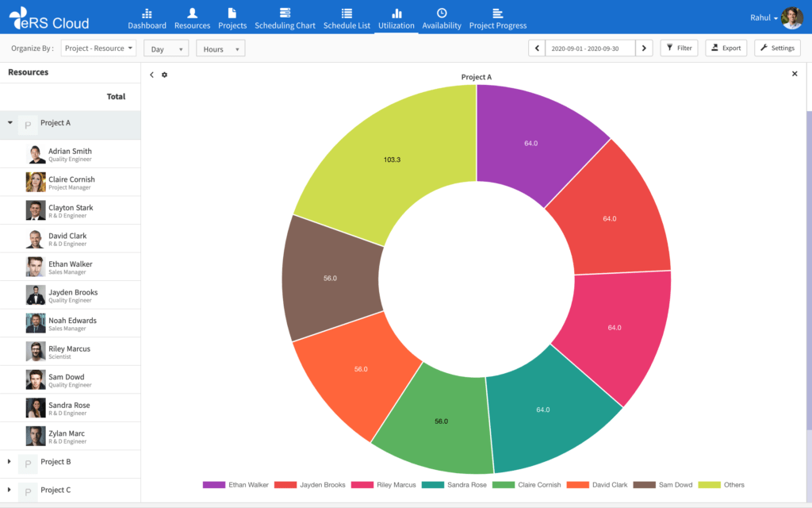Open the Day interval dropdown
Screen dimensions: 812x508
click(x=167, y=48)
